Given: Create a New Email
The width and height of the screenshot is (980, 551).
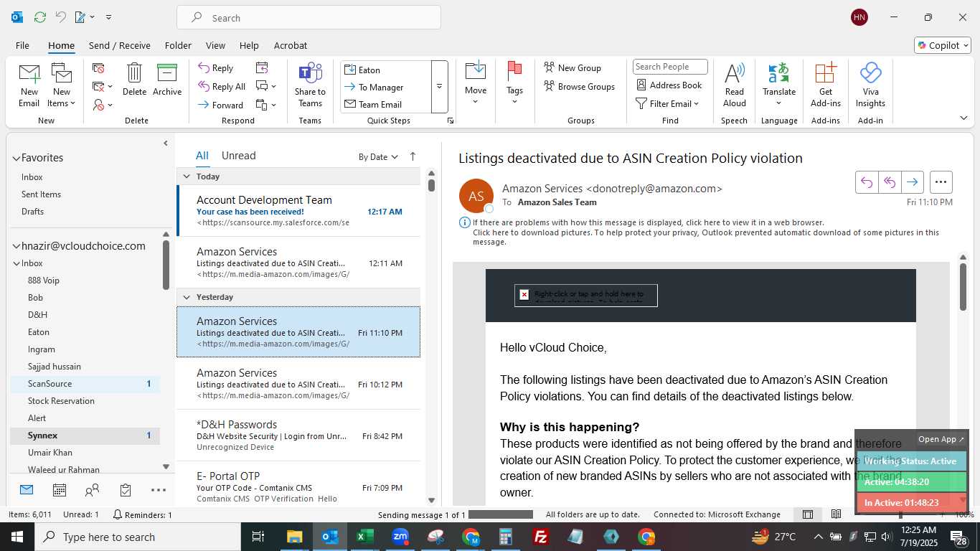Looking at the screenshot, I should point(29,85).
